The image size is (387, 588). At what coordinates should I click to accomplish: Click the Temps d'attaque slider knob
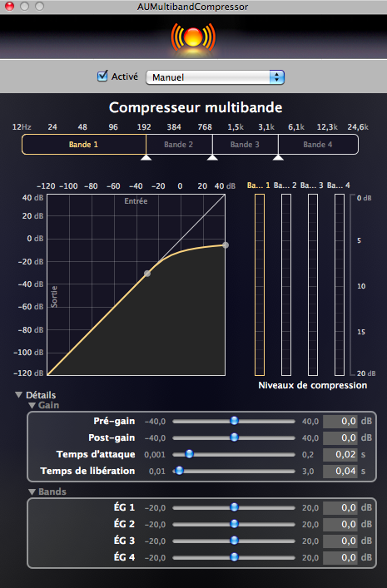189,454
